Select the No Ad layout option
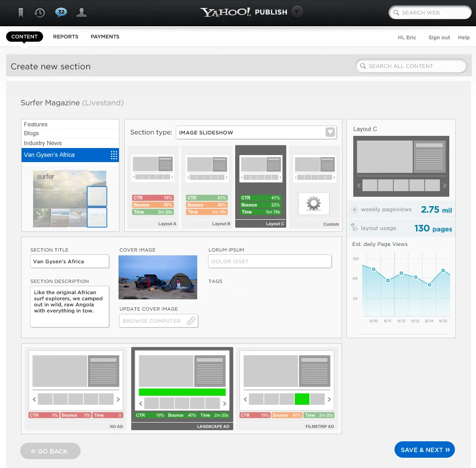 (75, 388)
